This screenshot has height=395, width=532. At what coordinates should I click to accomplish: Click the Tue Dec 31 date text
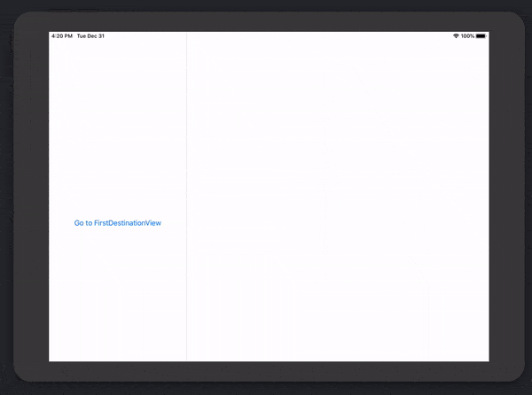coord(90,36)
